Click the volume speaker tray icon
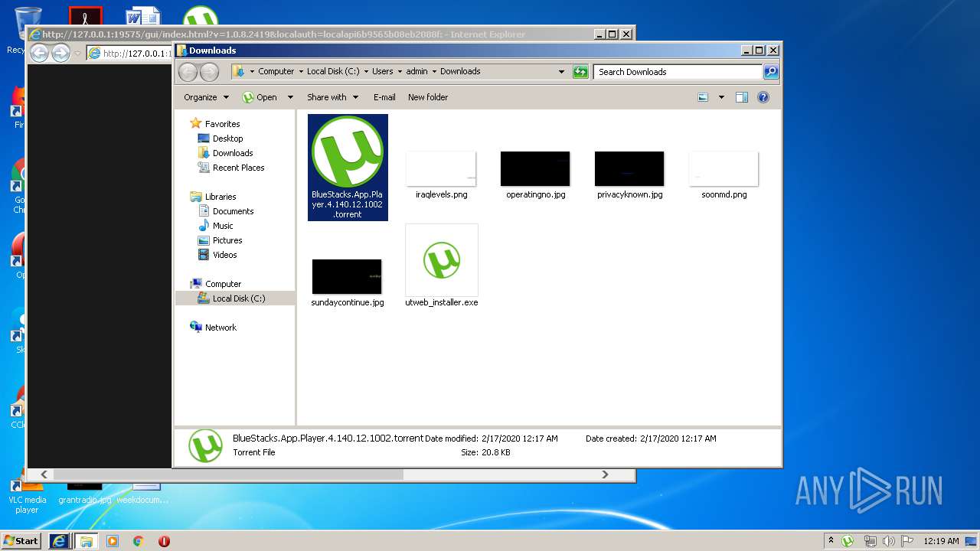 point(889,541)
